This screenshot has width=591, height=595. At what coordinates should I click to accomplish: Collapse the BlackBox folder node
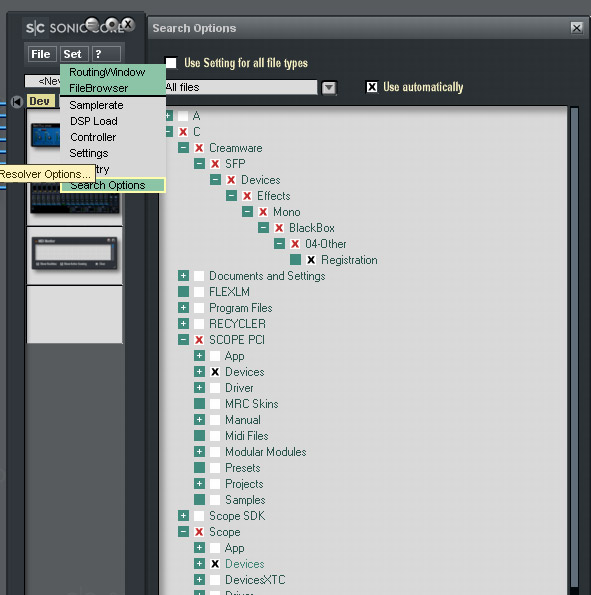[263, 228]
